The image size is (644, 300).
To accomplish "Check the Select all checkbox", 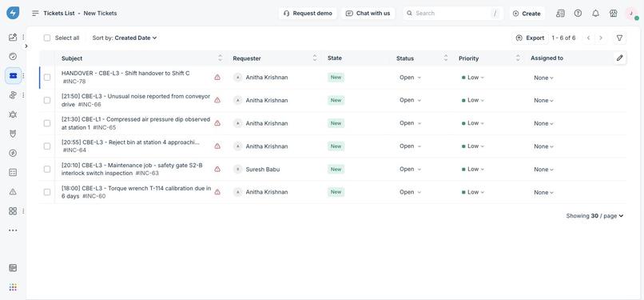I will [47, 38].
